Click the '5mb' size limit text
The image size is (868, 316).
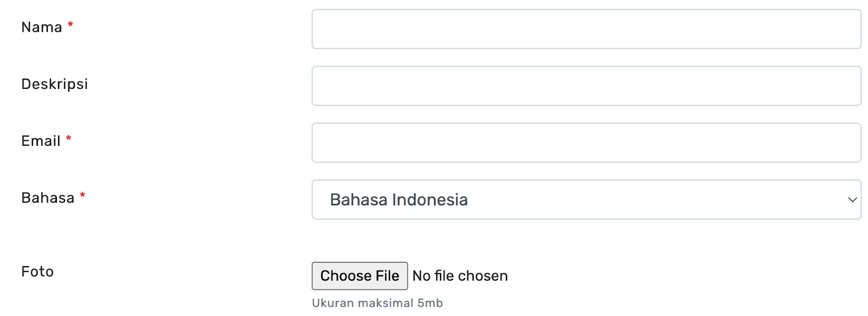(x=430, y=304)
